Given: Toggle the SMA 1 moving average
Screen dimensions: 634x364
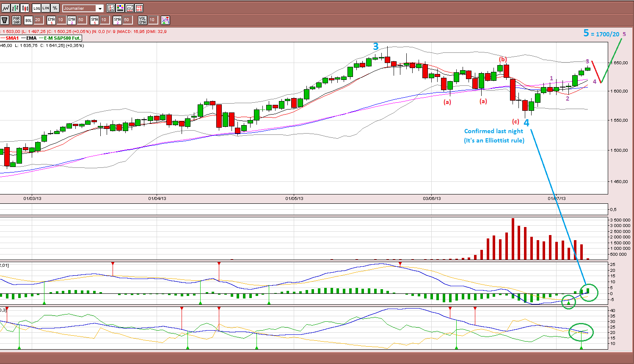Looking at the screenshot, I should [x=94, y=20].
